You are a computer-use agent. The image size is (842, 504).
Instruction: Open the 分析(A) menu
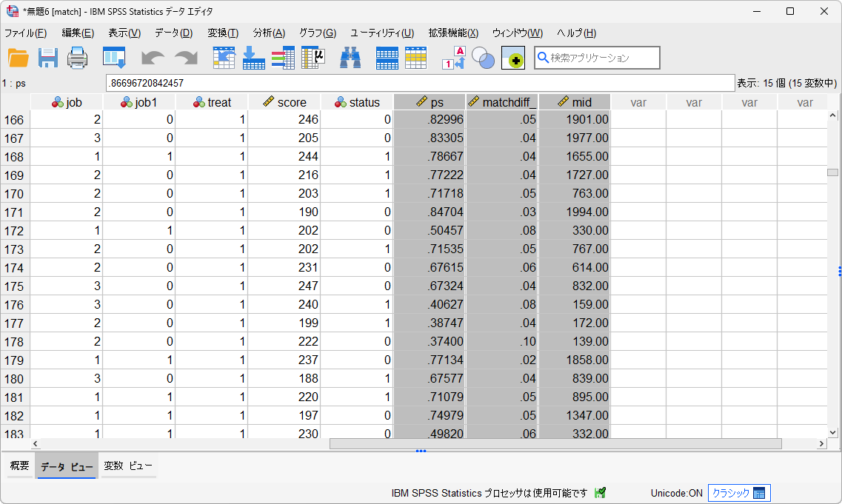click(269, 33)
